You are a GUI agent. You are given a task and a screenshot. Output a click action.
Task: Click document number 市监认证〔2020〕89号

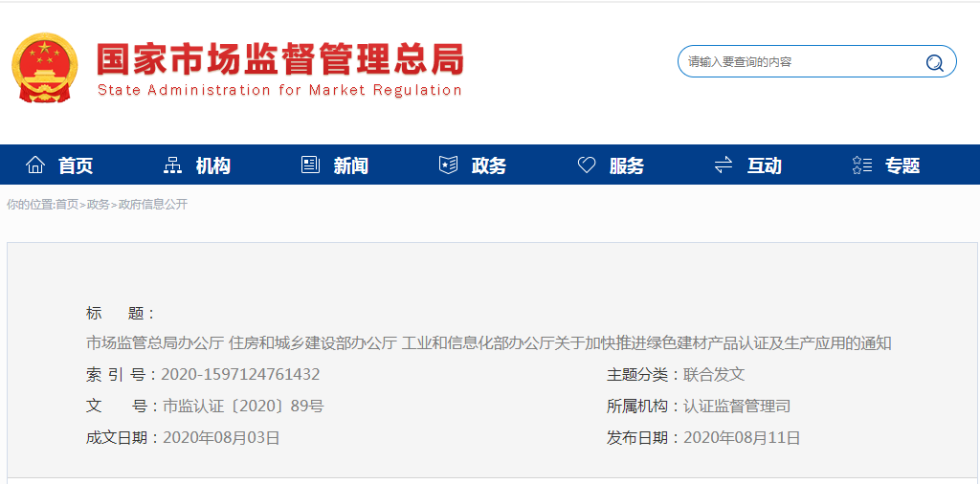[243, 407]
